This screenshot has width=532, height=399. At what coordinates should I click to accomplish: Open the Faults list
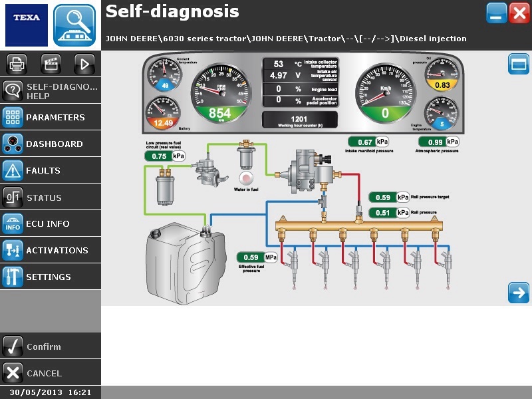[x=51, y=170]
